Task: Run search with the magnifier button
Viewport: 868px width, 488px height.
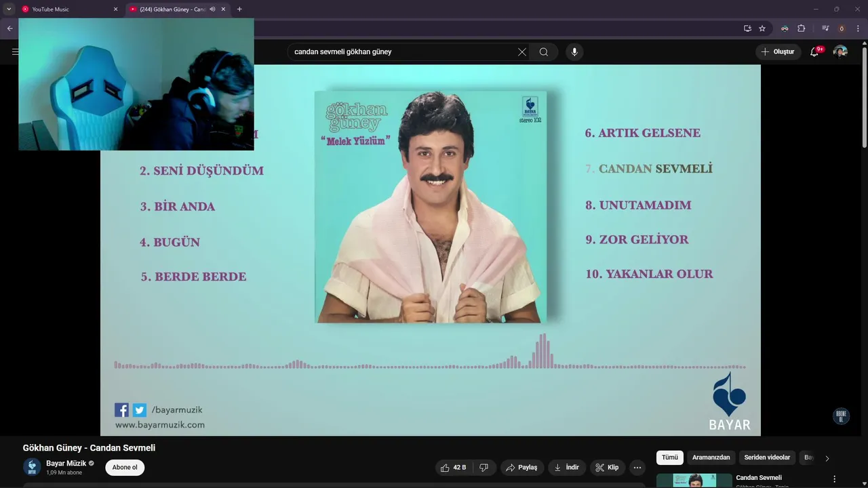Action: click(544, 52)
